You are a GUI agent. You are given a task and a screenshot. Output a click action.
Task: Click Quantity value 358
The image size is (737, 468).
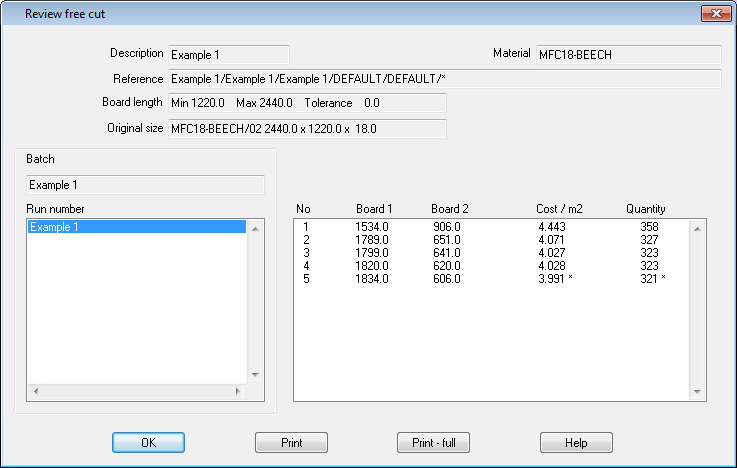tap(649, 227)
